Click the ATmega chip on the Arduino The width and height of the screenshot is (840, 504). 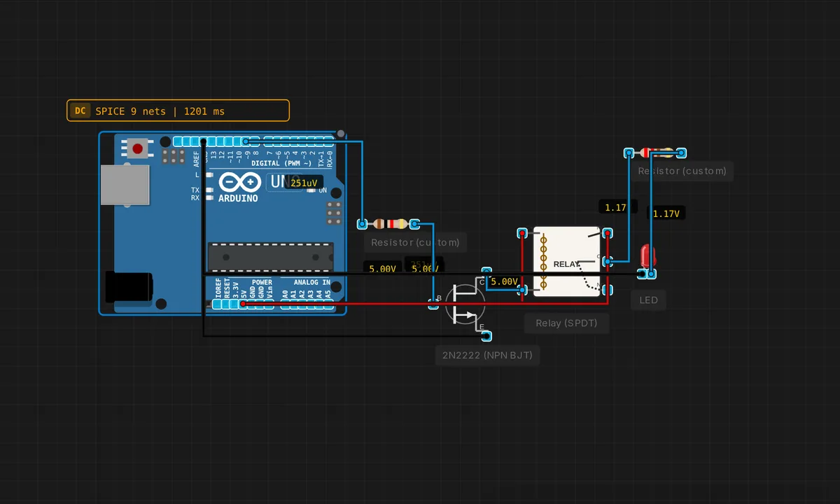tap(270, 257)
